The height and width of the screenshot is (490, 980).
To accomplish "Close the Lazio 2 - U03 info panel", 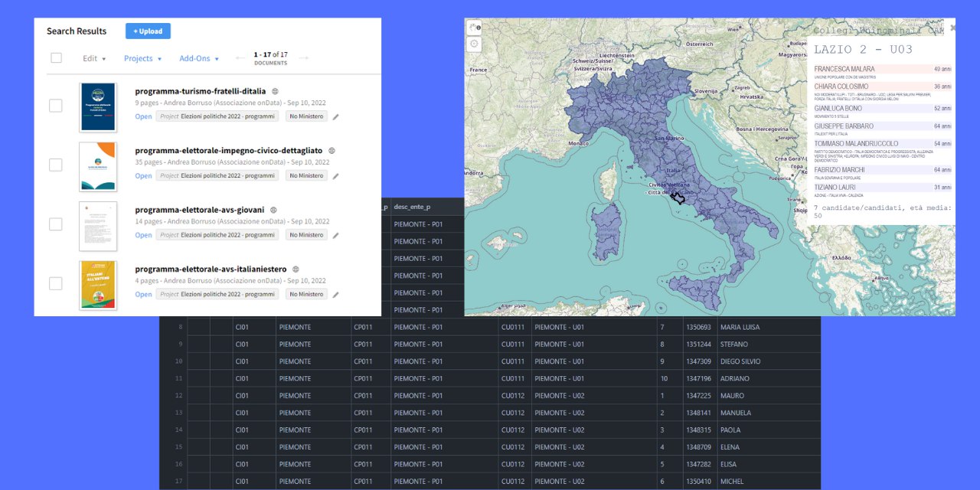I will tap(952, 28).
